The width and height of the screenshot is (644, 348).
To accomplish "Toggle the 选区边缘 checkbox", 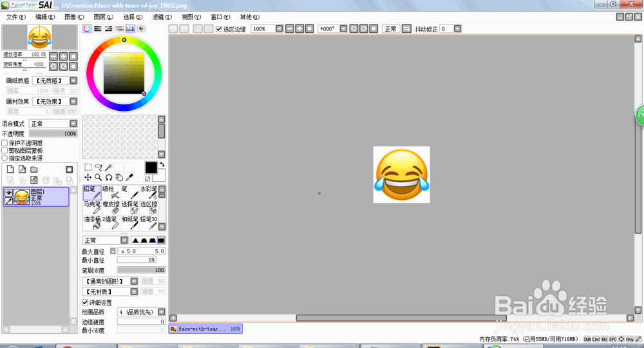I will click(x=219, y=29).
